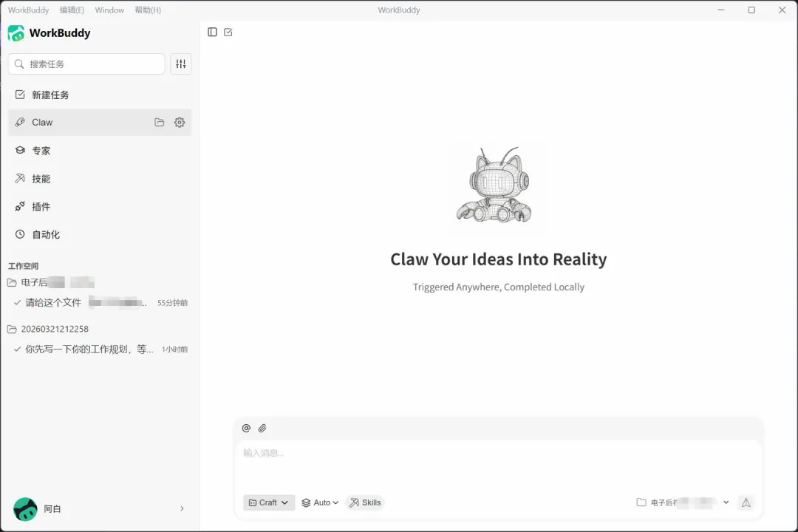Click the WorkBuddy logo icon

pos(16,33)
